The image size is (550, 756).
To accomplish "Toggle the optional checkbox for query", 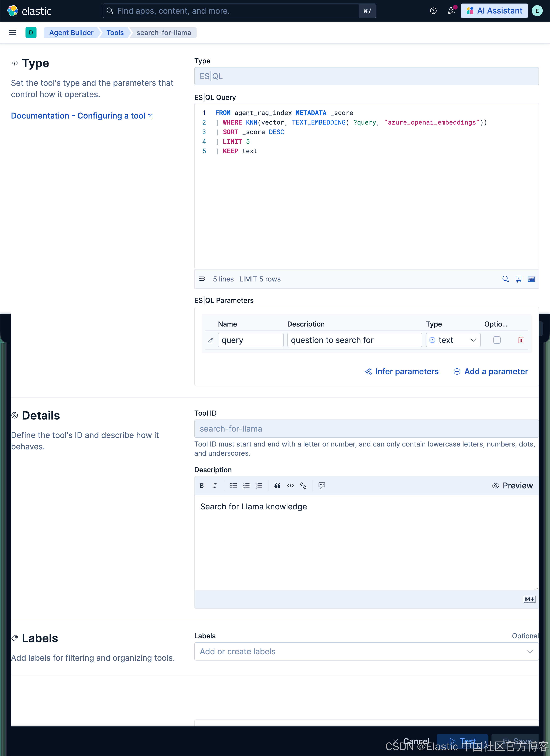I will [497, 340].
